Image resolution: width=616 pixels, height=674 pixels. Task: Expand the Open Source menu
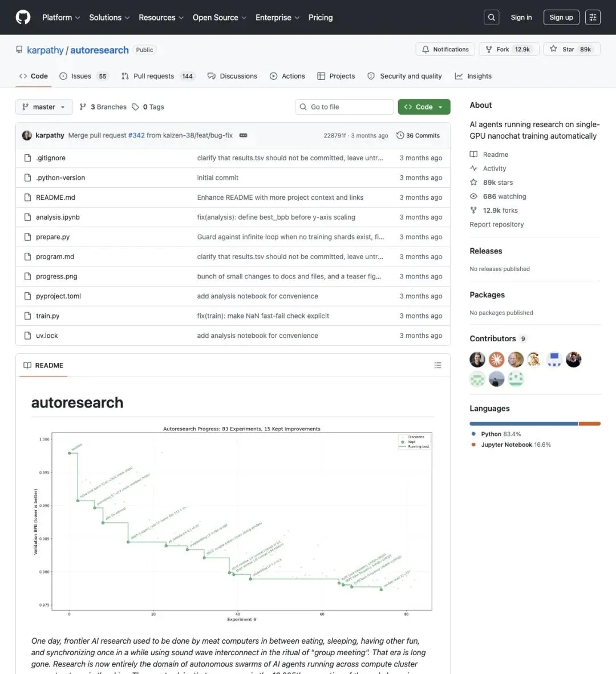click(x=220, y=18)
